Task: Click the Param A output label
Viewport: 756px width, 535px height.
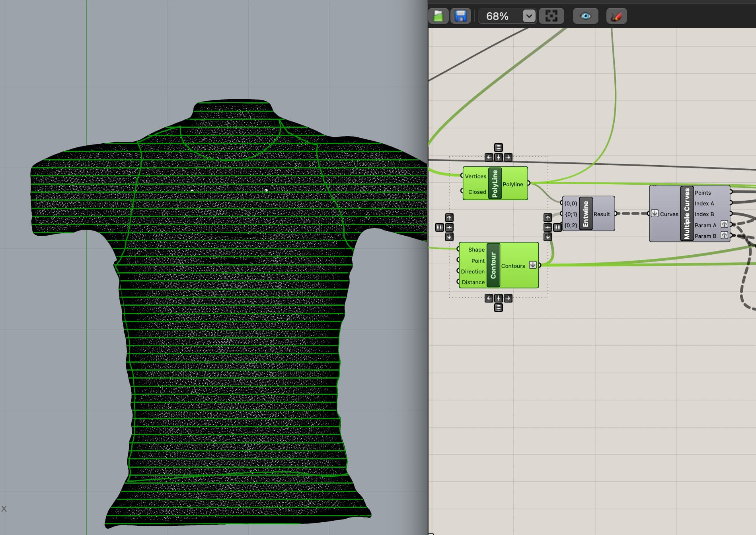Action: tap(705, 225)
